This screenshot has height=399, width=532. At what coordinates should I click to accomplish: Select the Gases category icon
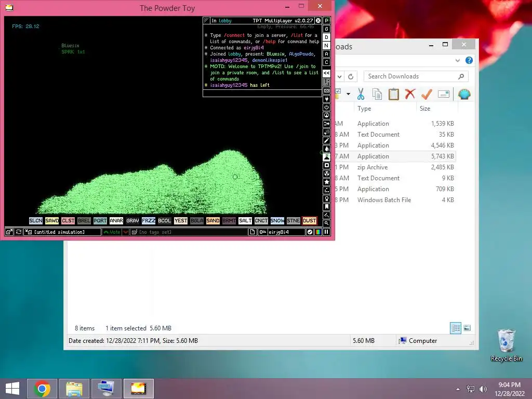coord(326,140)
